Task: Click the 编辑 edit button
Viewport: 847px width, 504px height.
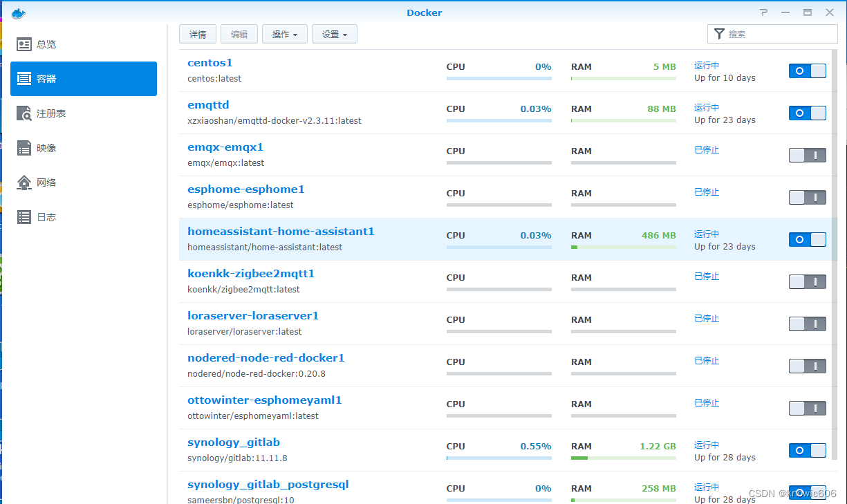Action: click(239, 34)
